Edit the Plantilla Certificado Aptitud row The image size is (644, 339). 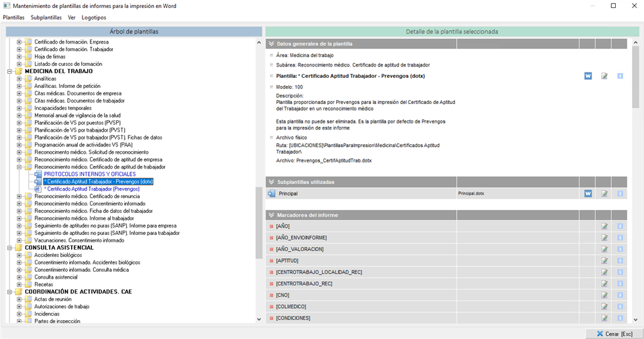[604, 76]
